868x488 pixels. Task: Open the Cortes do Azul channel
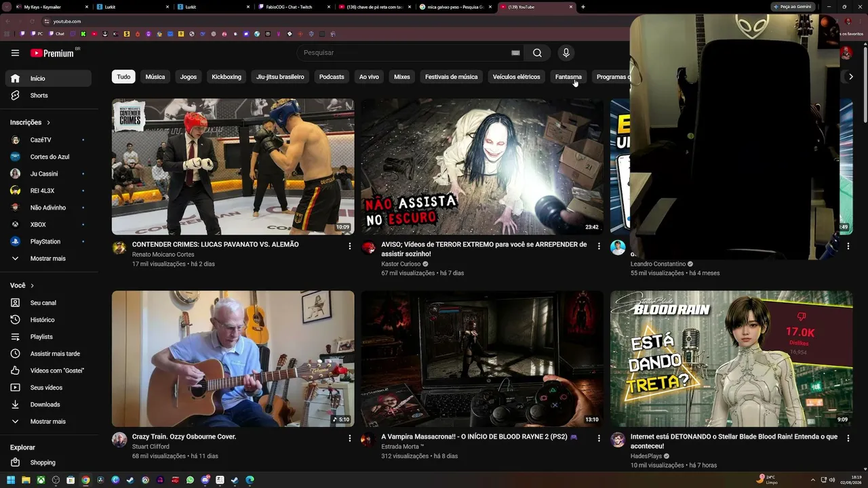click(x=48, y=157)
